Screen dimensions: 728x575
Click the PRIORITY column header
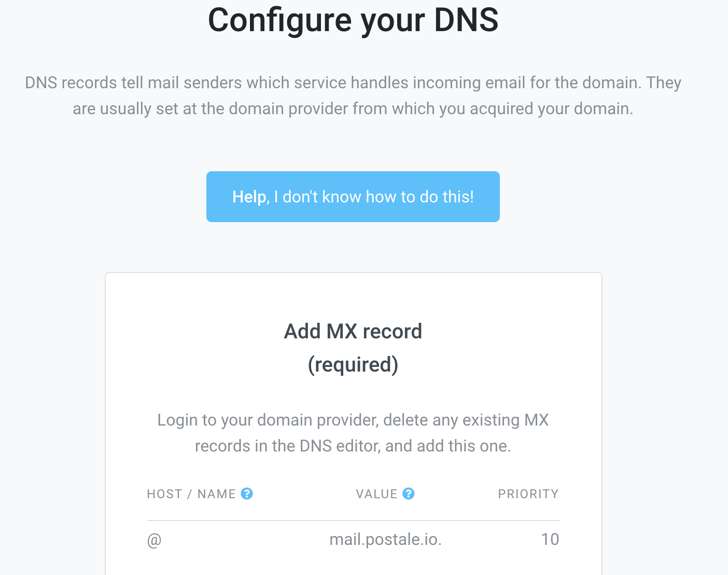tap(528, 494)
